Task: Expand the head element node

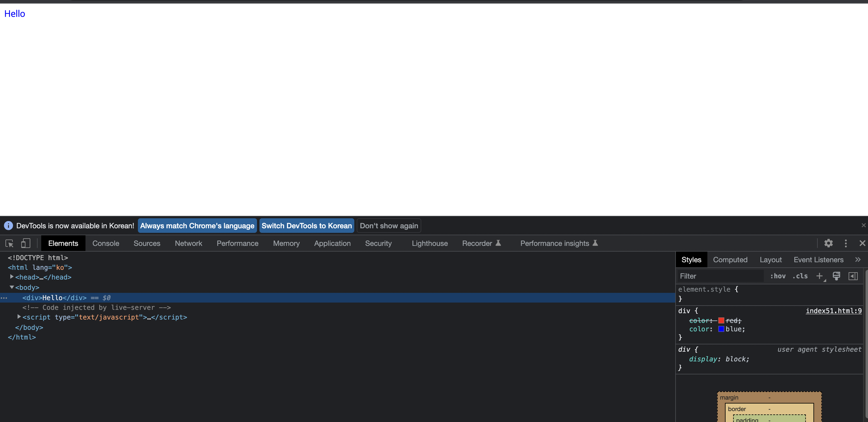Action: (x=12, y=277)
